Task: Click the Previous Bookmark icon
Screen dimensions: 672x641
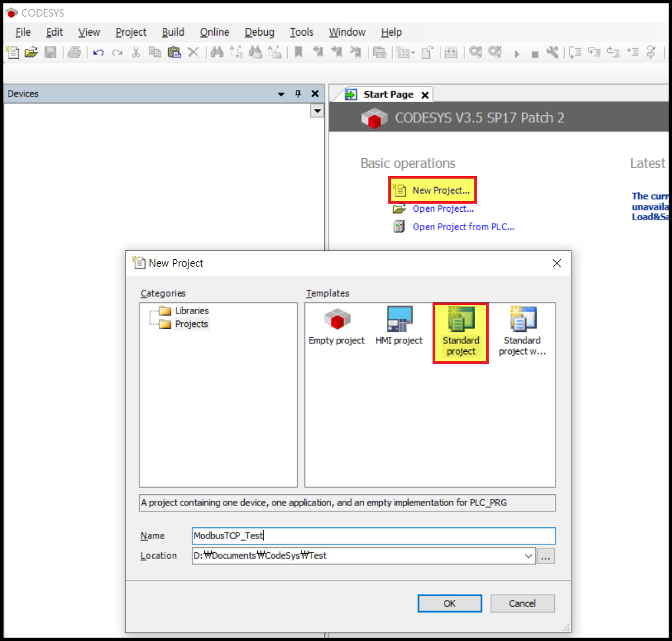Action: (317, 52)
